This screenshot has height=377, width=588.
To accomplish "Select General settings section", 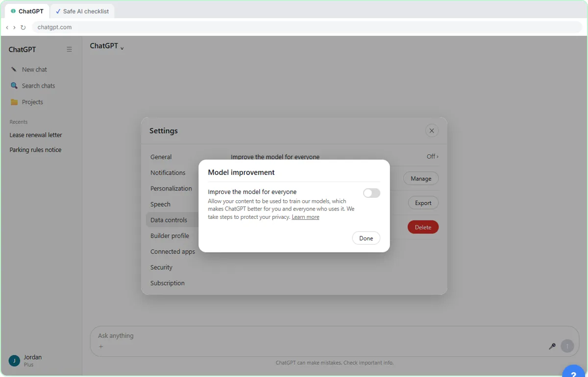I will pyautogui.click(x=161, y=157).
